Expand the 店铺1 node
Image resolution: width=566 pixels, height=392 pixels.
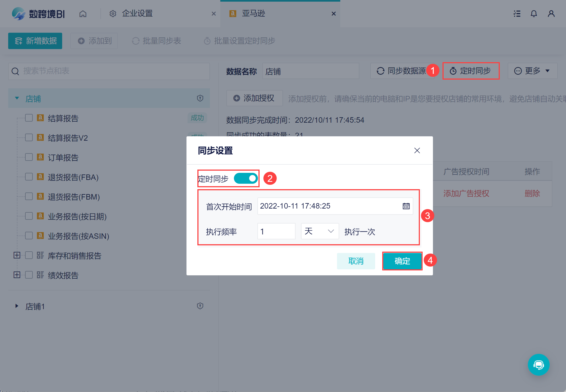(17, 306)
